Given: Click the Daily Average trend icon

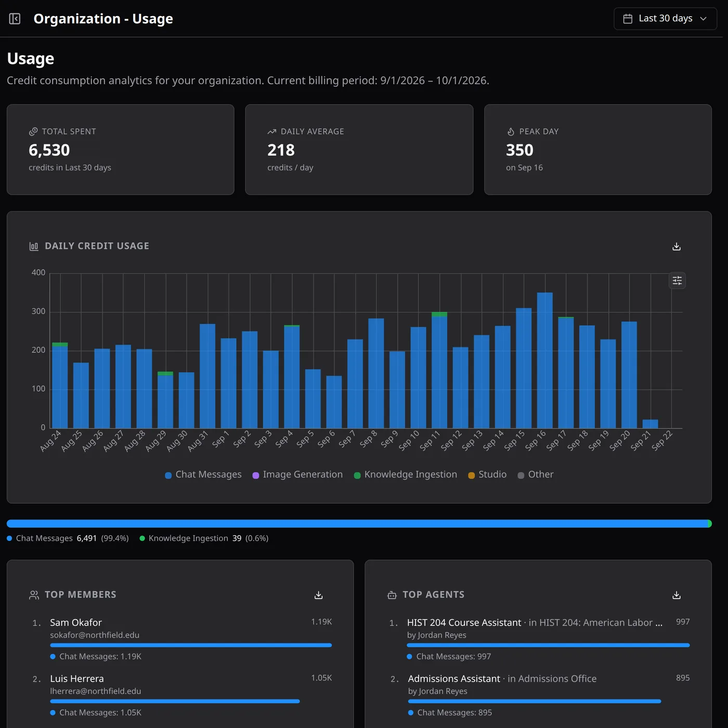Looking at the screenshot, I should click(272, 132).
